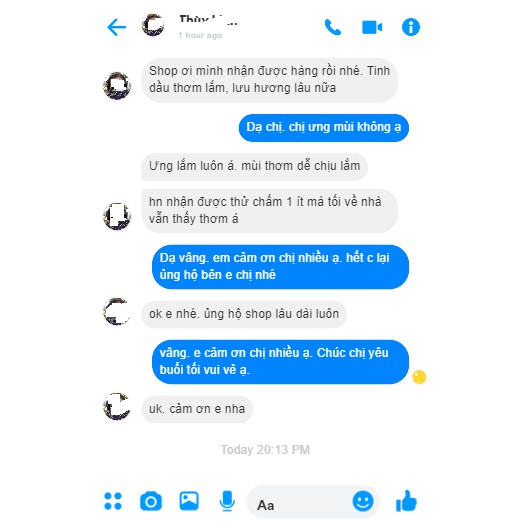528x528 pixels.
Task: Go back using the arrow icon
Action: pyautogui.click(x=117, y=27)
